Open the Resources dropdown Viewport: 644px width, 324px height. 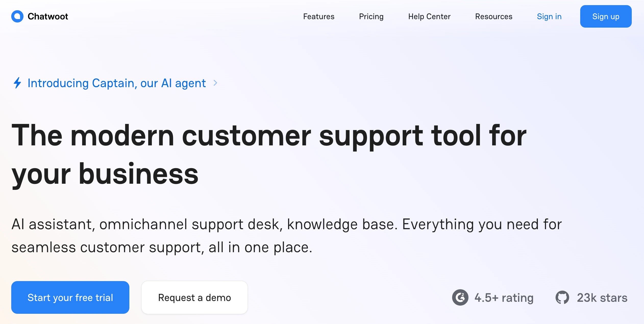(x=494, y=16)
